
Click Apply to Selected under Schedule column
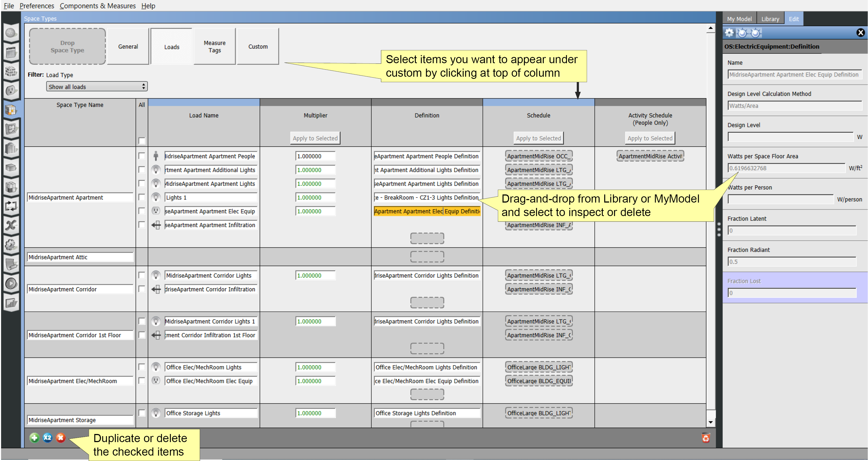point(538,138)
